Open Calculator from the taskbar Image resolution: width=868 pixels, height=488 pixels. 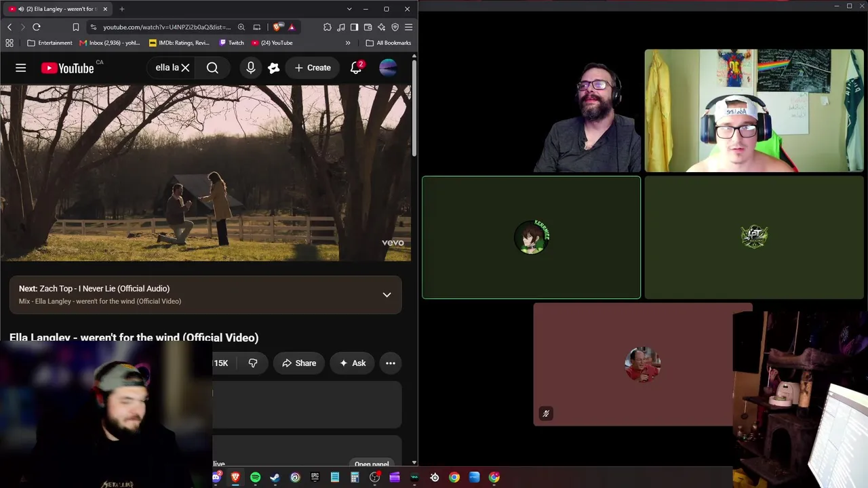tap(355, 477)
